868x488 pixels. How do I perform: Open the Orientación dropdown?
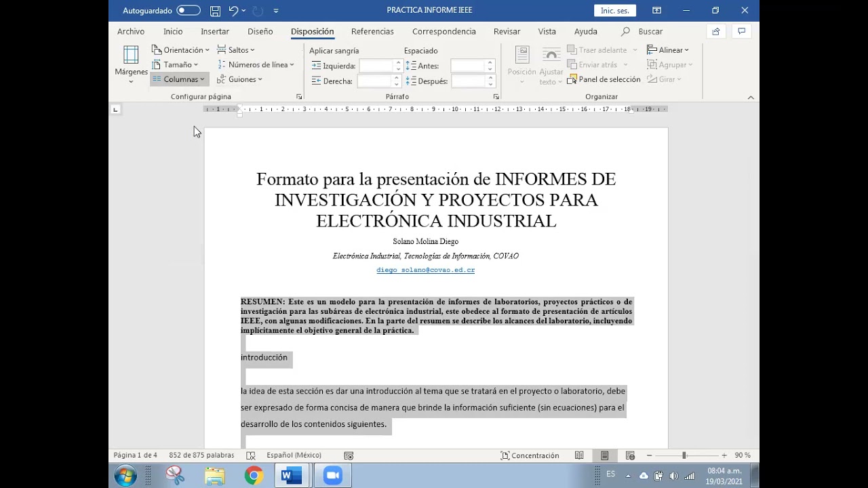coord(180,49)
